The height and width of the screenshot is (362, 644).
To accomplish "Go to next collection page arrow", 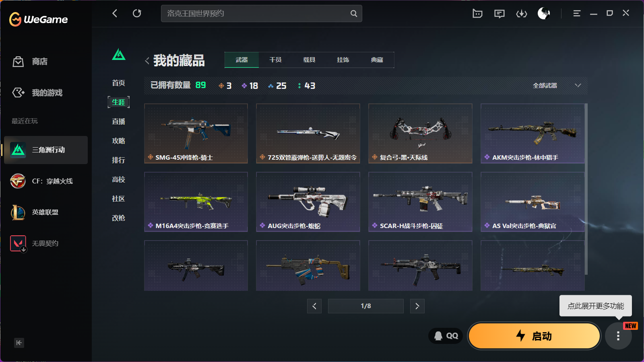I will (x=417, y=306).
